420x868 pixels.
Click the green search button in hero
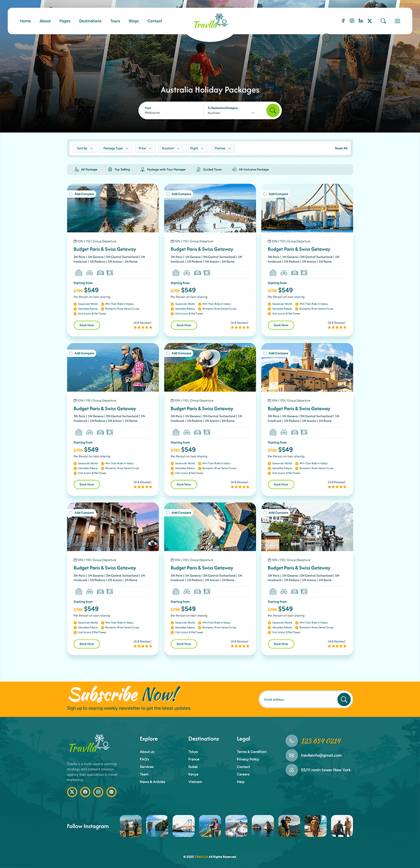click(272, 110)
